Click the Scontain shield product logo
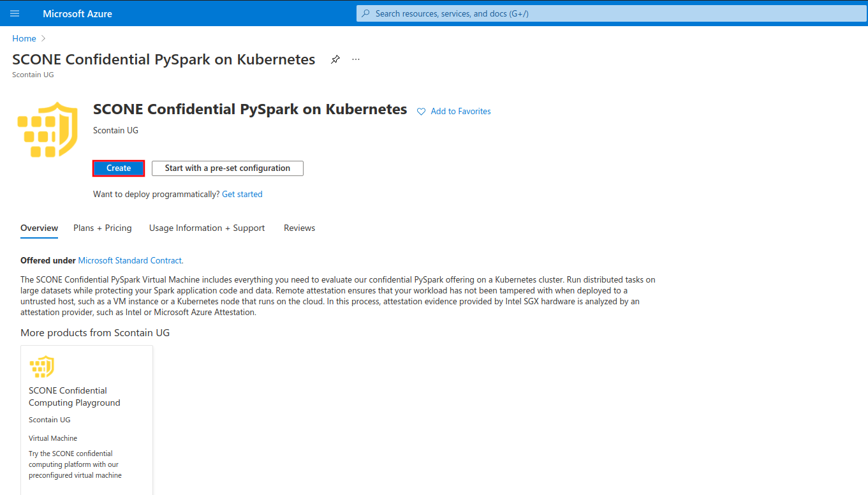The width and height of the screenshot is (868, 495). coord(48,129)
